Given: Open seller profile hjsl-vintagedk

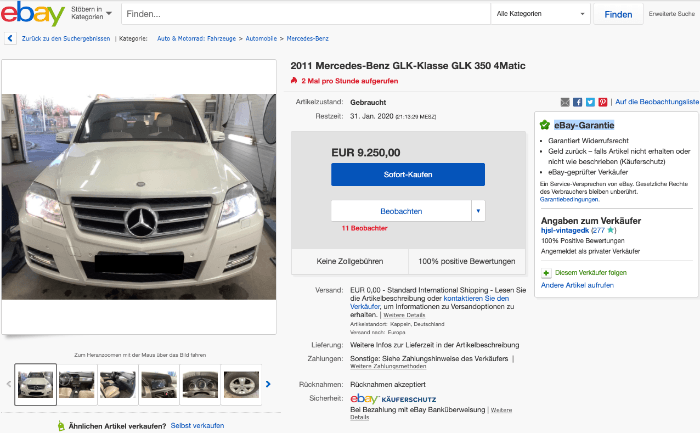Looking at the screenshot, I should point(565,230).
